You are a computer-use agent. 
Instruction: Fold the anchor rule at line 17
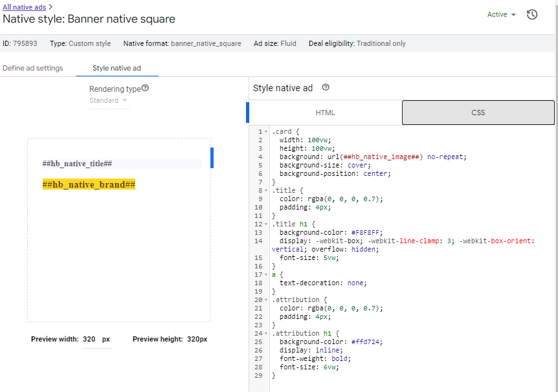tap(266, 275)
